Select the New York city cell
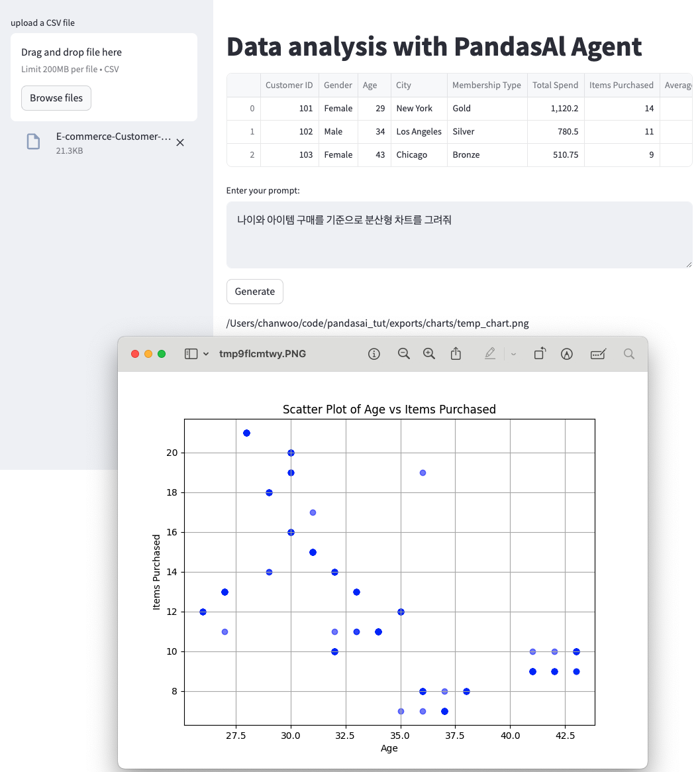The image size is (700, 772). click(419, 108)
